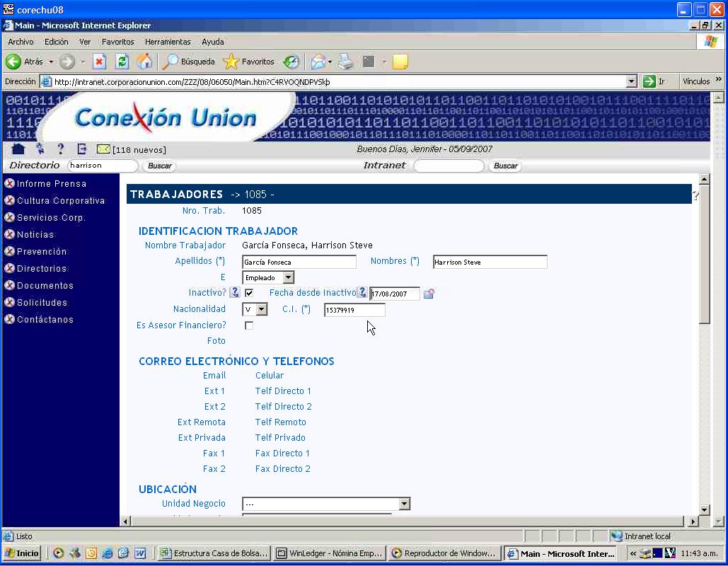728x566 pixels.
Task: Click Buscar next to Intranet field
Action: 506,166
